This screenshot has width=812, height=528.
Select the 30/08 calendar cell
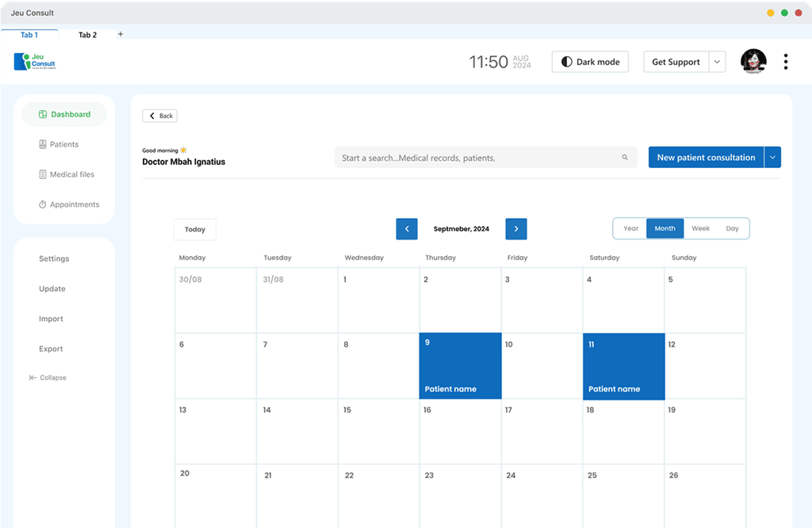tap(216, 300)
